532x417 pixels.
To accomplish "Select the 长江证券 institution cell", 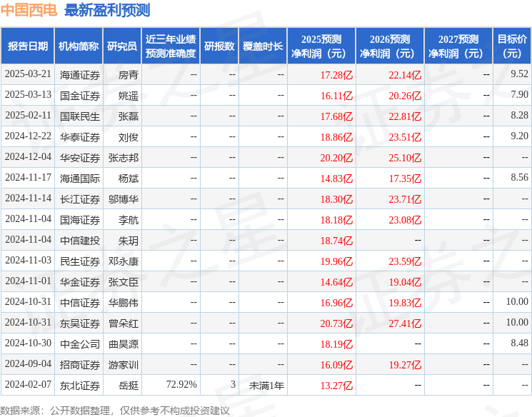I will 80,199.
